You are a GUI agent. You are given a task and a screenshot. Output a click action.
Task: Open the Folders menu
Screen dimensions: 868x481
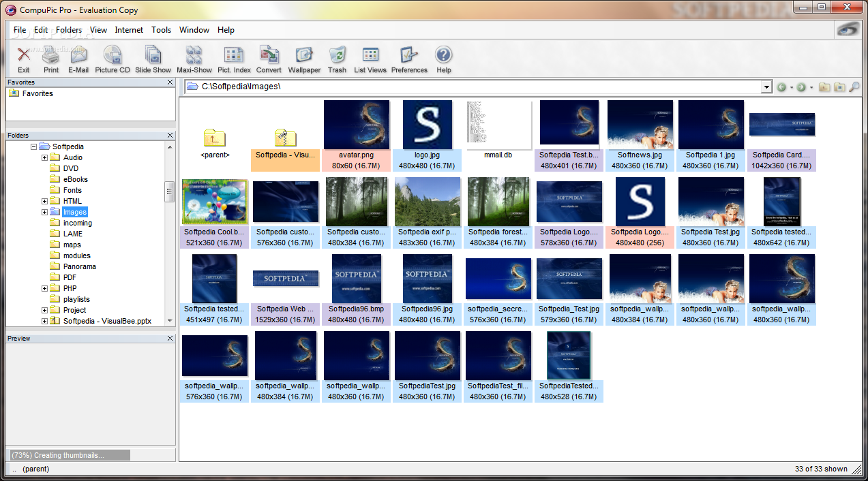click(x=69, y=30)
